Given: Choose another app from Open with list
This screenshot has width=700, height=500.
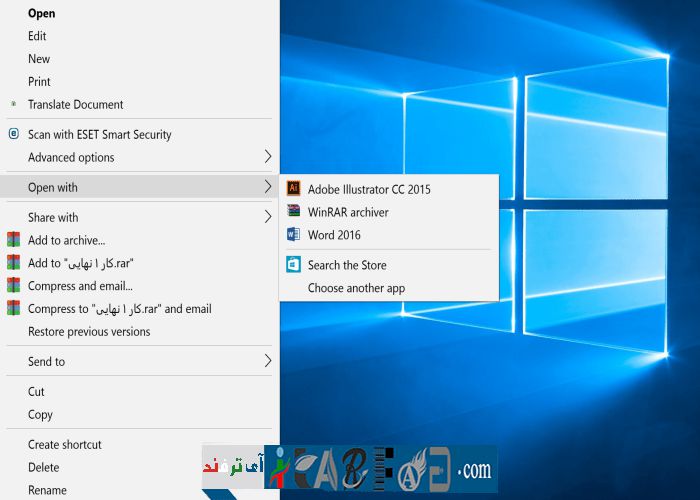Looking at the screenshot, I should 356,288.
